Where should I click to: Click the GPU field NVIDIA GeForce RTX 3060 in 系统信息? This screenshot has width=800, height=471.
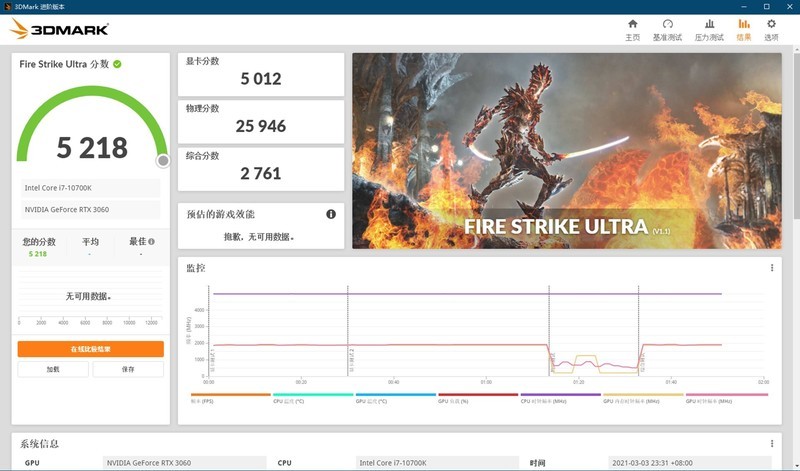coord(185,463)
